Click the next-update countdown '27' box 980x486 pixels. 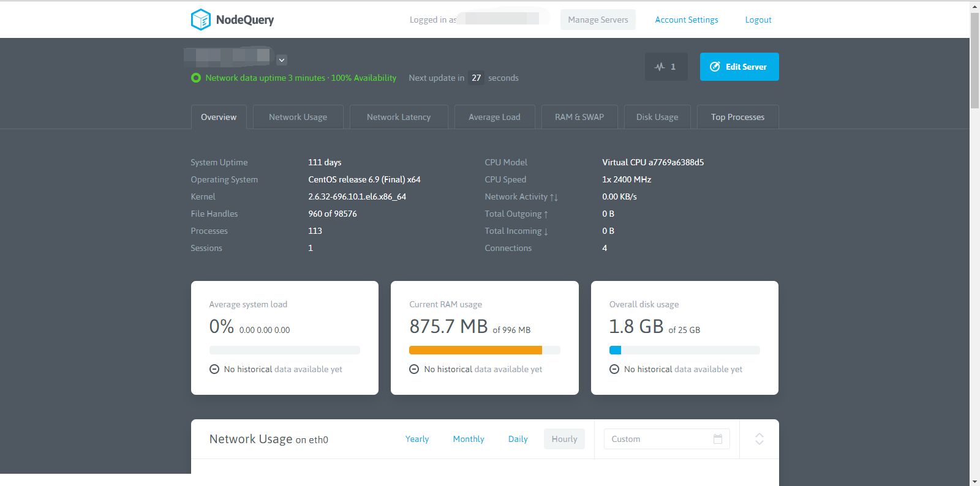pos(476,78)
